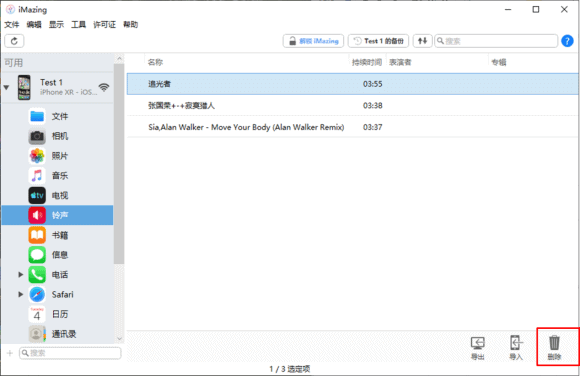Click the 03:38 duration cell
Viewport: 580px width, 376px height.
pos(372,105)
